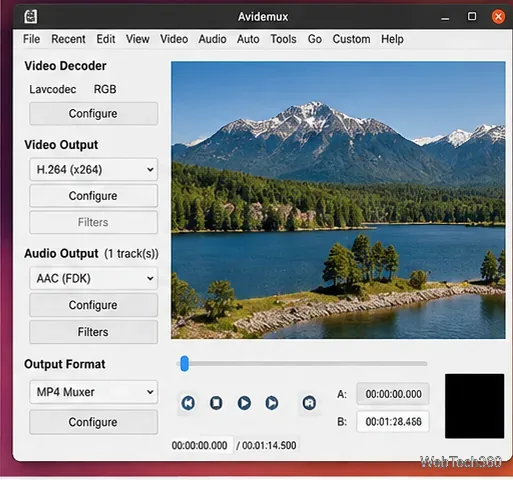Click the rightmost round playback icon
Screen dimensions: 513x480
(309, 403)
